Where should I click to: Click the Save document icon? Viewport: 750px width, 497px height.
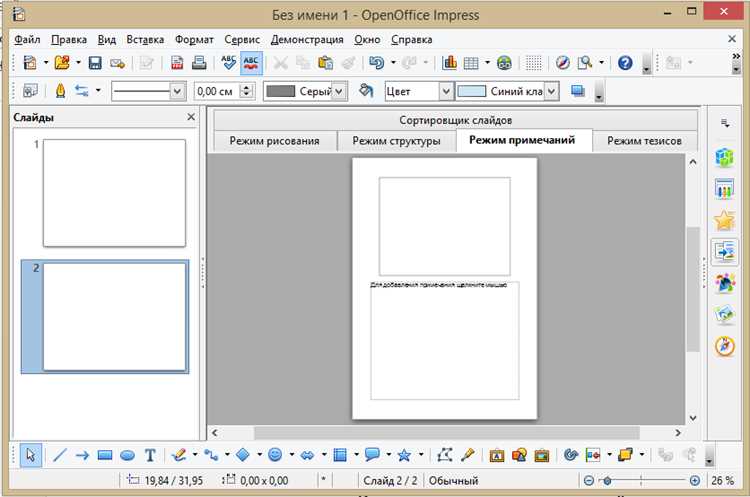point(95,63)
